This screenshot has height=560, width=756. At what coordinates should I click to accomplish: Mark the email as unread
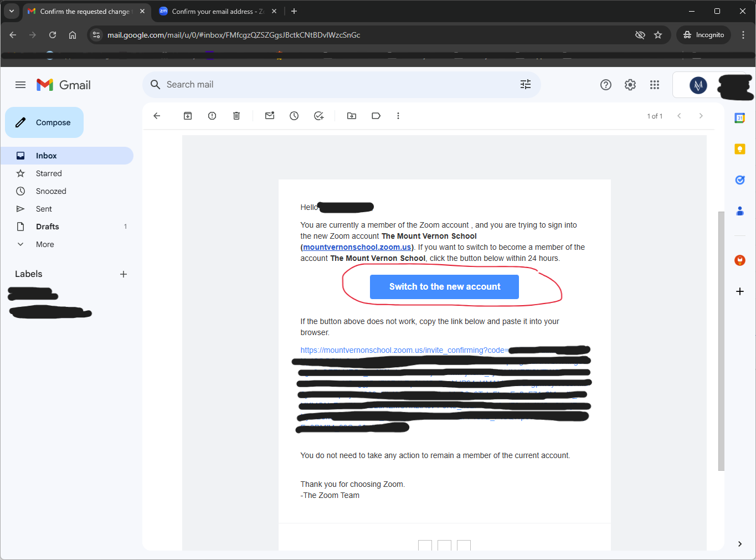point(270,116)
